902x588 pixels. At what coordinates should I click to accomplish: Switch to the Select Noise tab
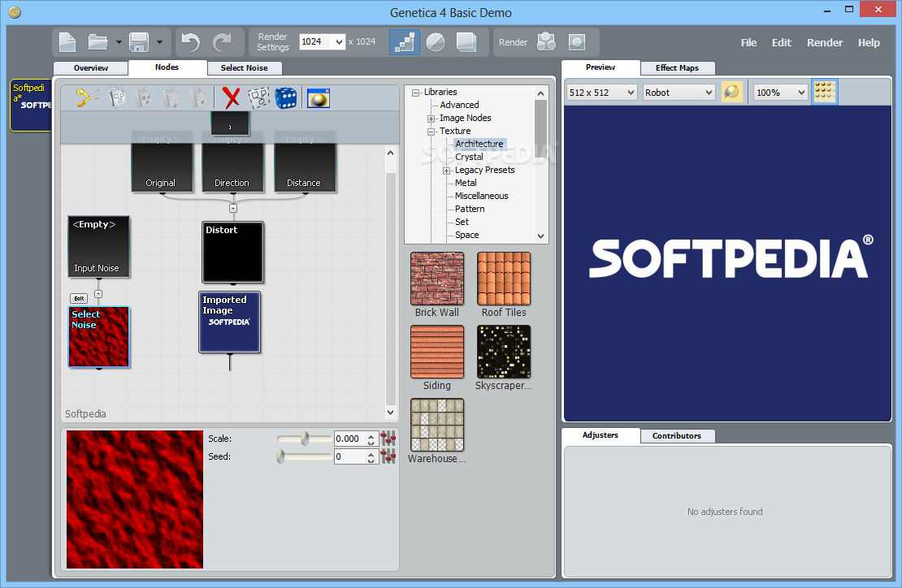pos(244,68)
